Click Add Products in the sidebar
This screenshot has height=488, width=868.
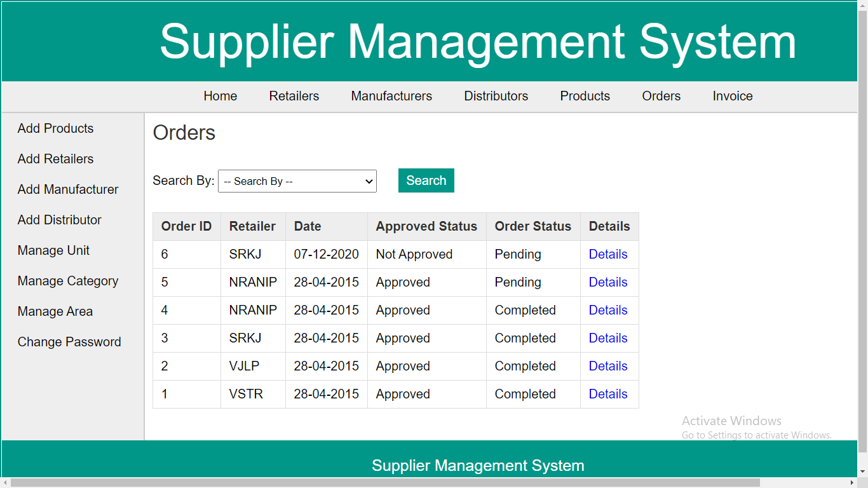(x=55, y=128)
